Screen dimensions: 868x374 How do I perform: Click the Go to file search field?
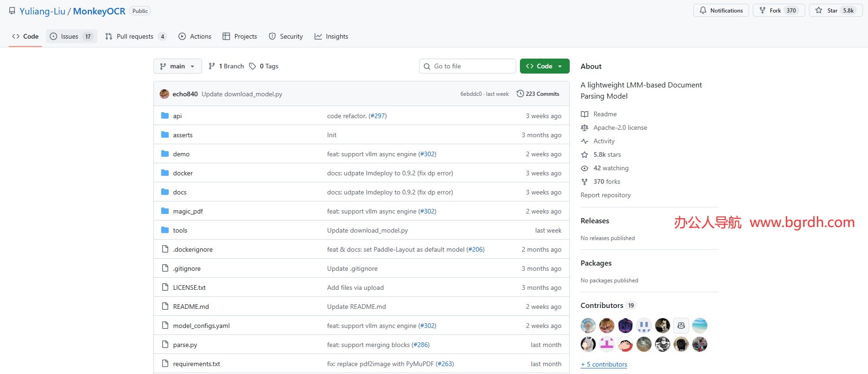point(468,67)
